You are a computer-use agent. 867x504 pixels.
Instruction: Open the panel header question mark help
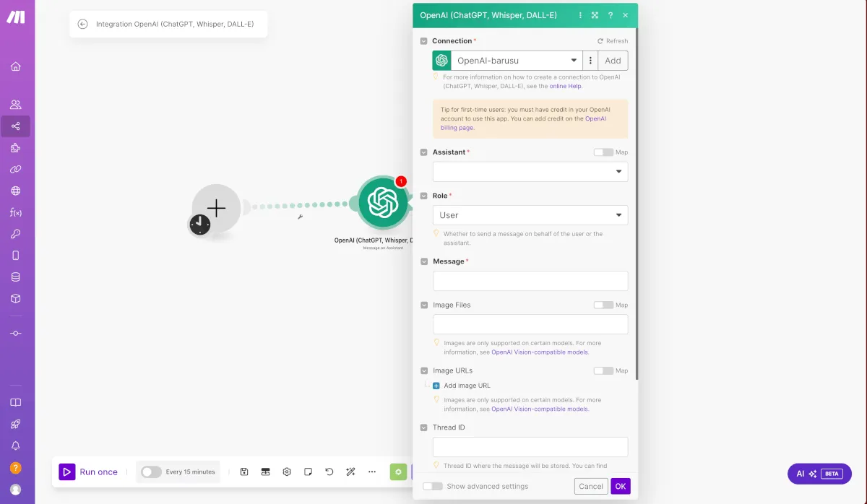pyautogui.click(x=611, y=15)
